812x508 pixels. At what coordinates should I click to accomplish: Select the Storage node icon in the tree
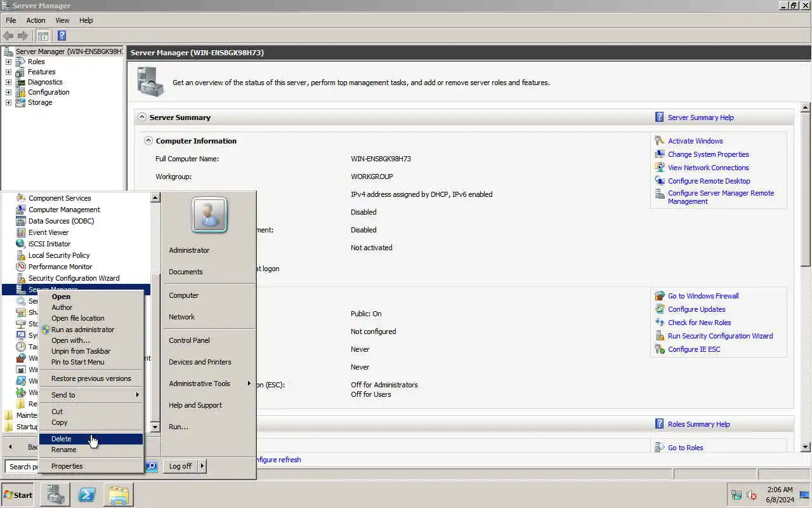tap(20, 102)
